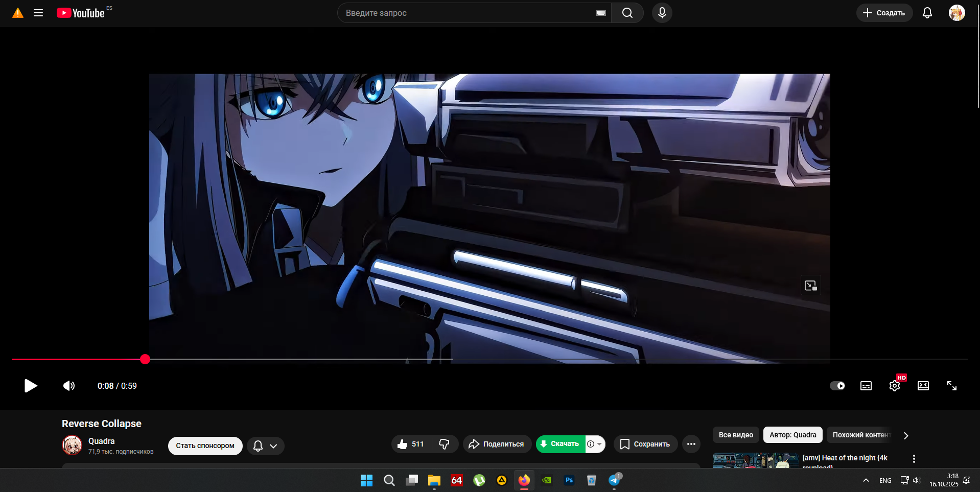Switch to Firefox on taskbar
This screenshot has width=980, height=492.
click(x=524, y=480)
